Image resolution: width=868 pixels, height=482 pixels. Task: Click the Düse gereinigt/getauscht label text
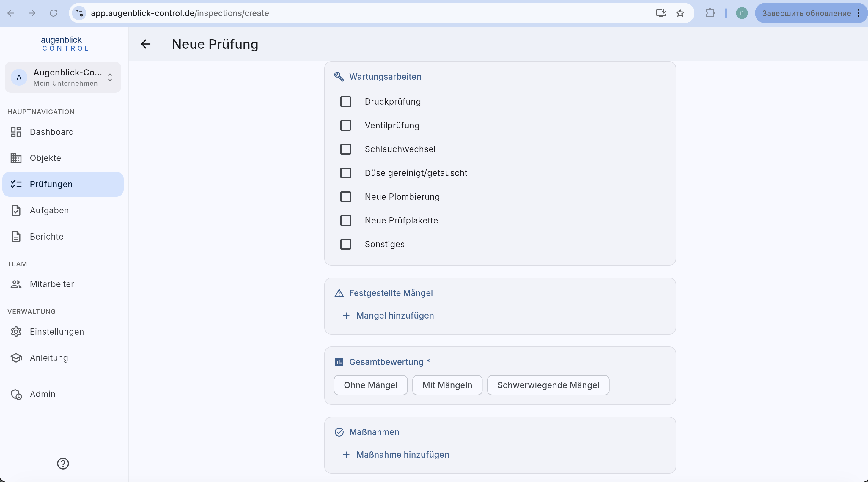(x=416, y=173)
